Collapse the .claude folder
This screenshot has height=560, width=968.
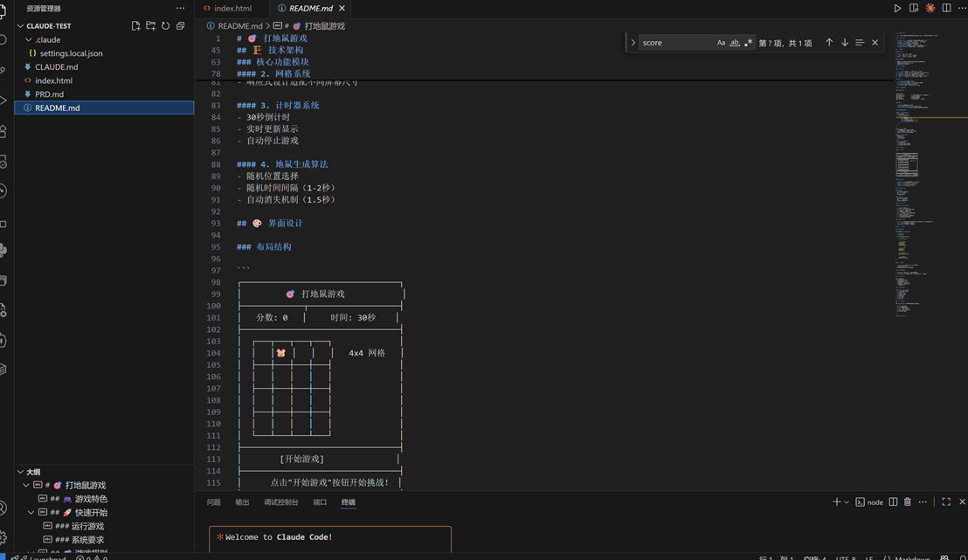click(29, 39)
